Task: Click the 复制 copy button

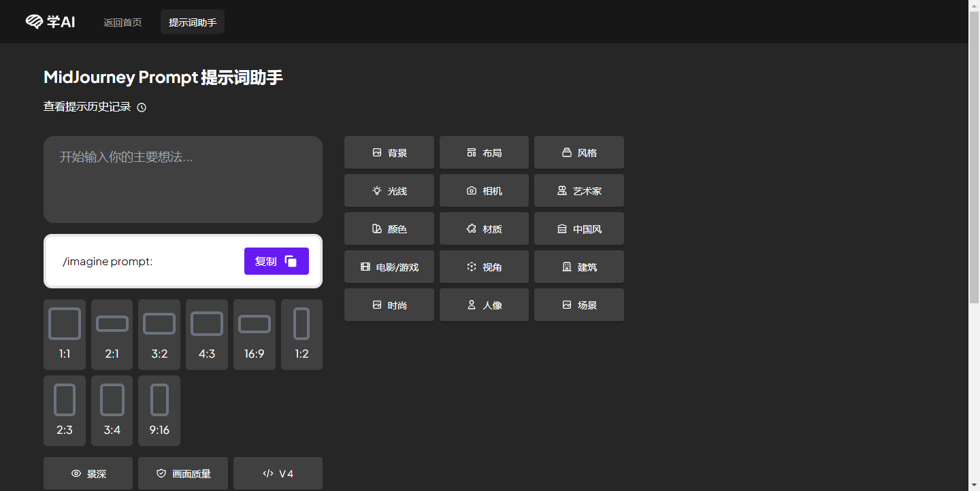Action: tap(276, 261)
